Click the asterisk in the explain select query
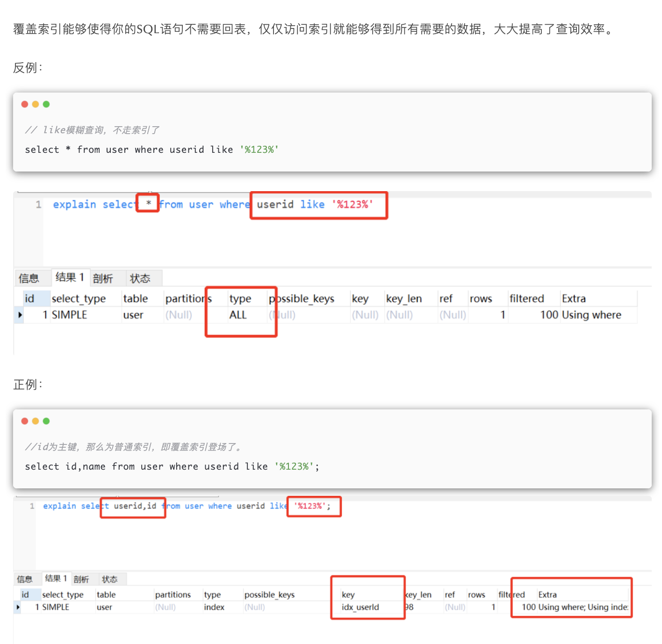662x644 pixels. (148, 203)
